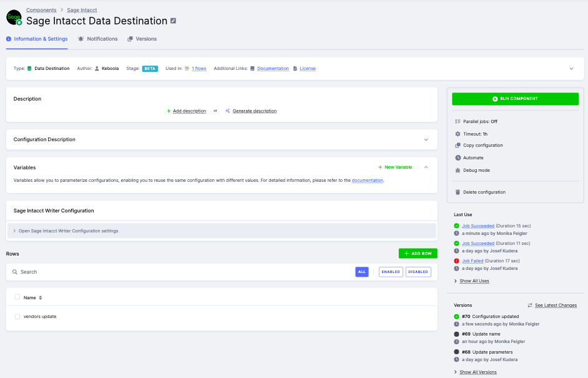The height and width of the screenshot is (378, 588).
Task: Click the Add description link
Action: 189,111
